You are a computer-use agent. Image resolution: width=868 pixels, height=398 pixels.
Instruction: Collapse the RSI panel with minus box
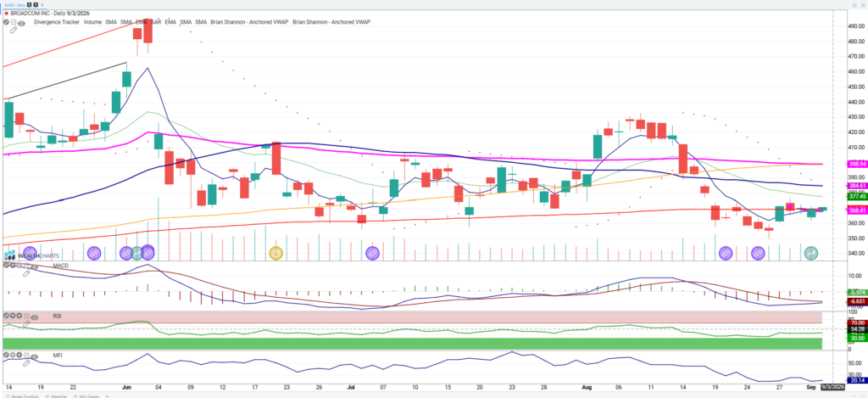pyautogui.click(x=26, y=316)
